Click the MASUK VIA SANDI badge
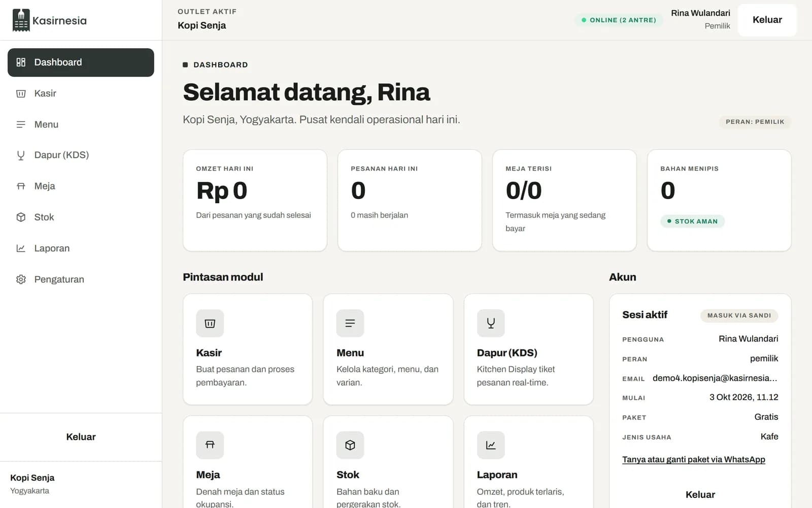Viewport: 812px width, 508px height. [x=739, y=315]
